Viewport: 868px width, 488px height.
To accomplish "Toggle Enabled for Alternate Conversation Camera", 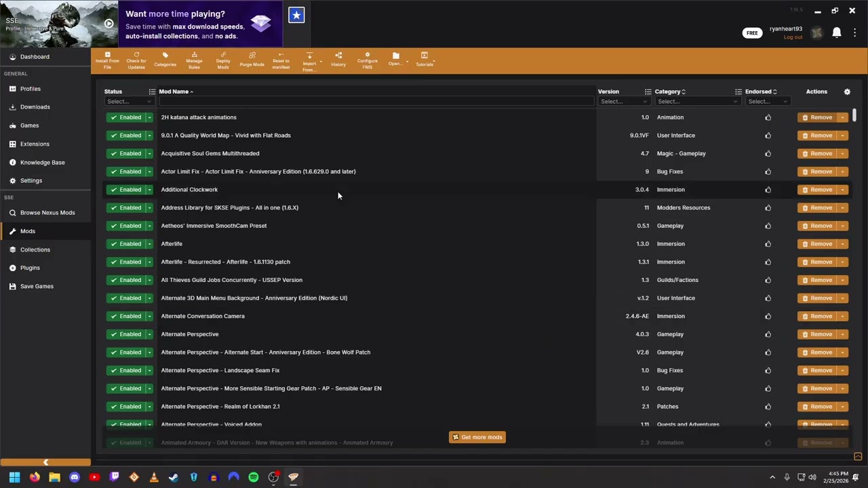I will (x=125, y=316).
